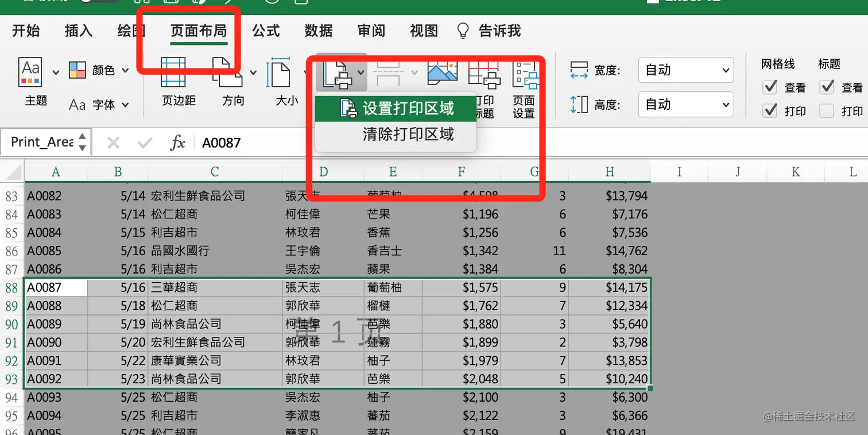Screen dimensions: 868x435
Task: Click cell containing A0093
Action: [56, 398]
